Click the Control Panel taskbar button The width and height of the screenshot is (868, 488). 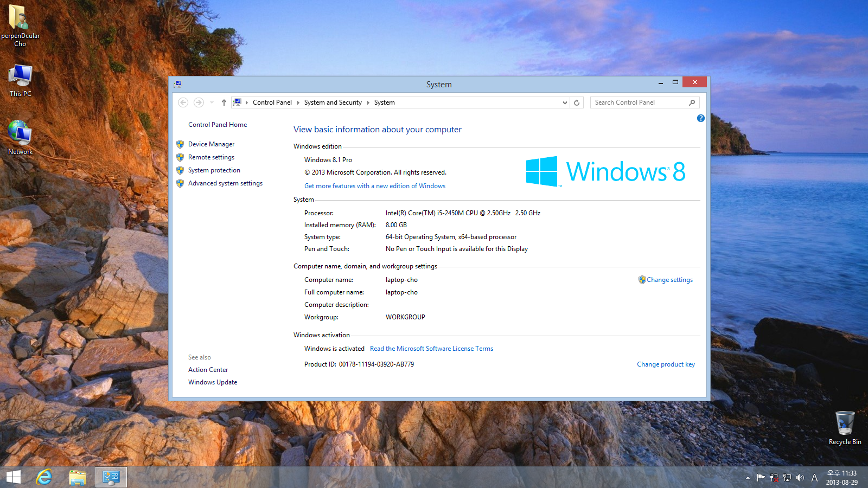point(111,477)
